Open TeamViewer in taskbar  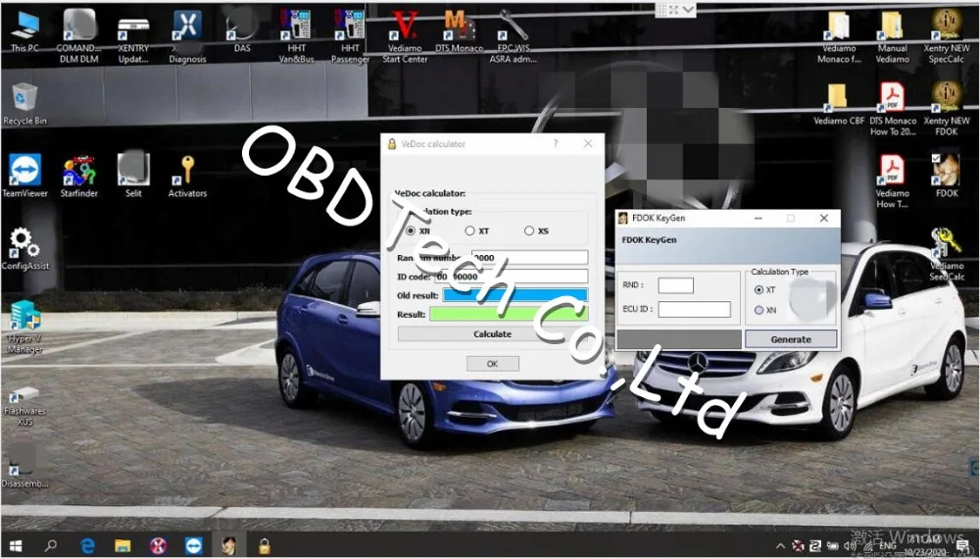pyautogui.click(x=194, y=545)
